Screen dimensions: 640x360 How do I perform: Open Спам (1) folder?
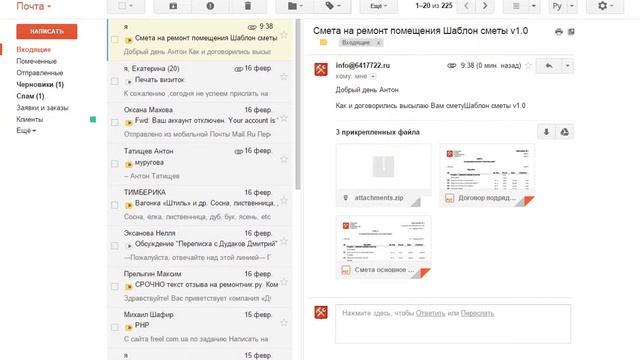point(30,96)
